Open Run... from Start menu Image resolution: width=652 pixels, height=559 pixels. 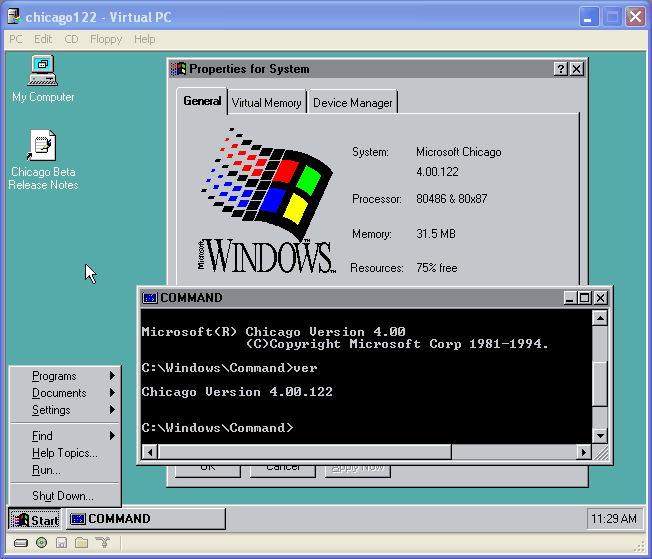(x=65, y=470)
